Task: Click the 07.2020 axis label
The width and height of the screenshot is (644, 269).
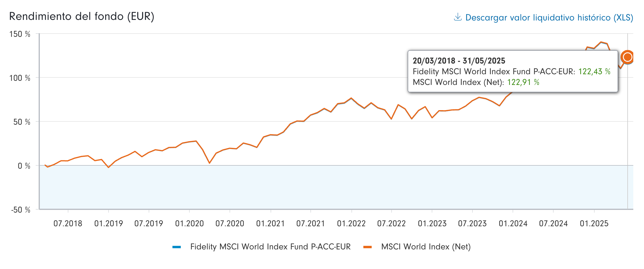Action: coord(230,224)
